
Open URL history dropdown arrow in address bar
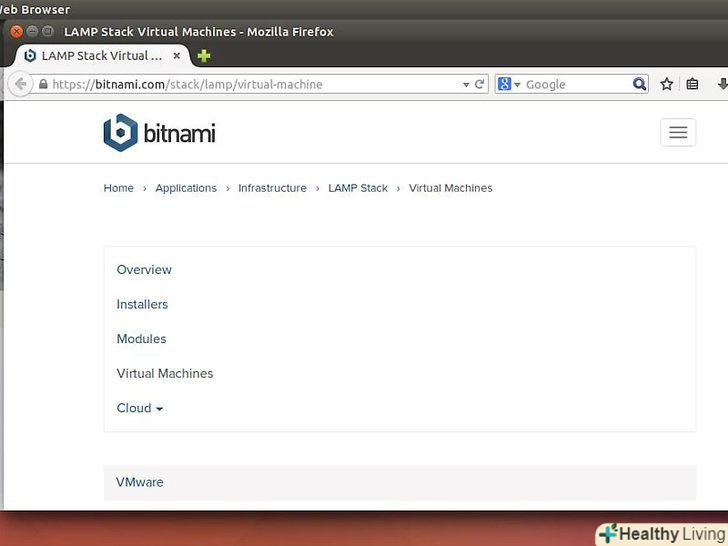pos(466,84)
